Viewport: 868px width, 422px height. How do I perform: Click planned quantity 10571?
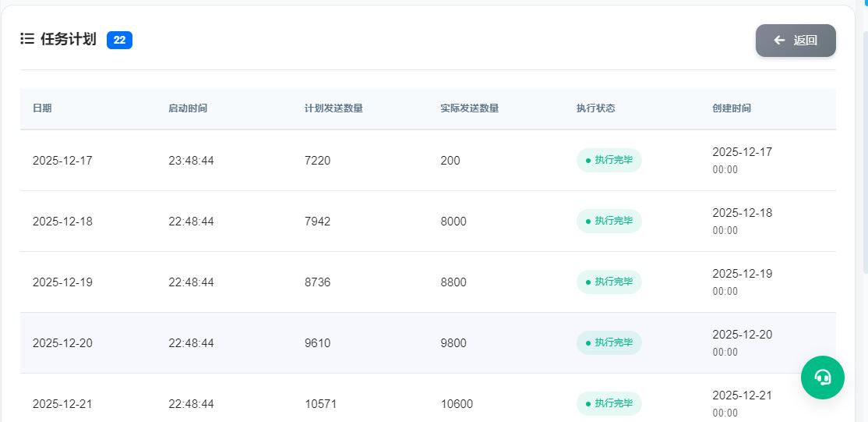(320, 404)
